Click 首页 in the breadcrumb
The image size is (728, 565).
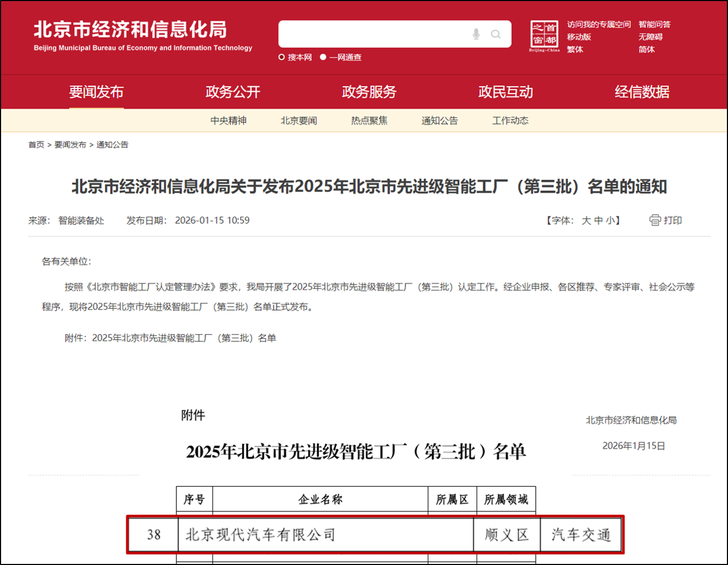click(36, 145)
